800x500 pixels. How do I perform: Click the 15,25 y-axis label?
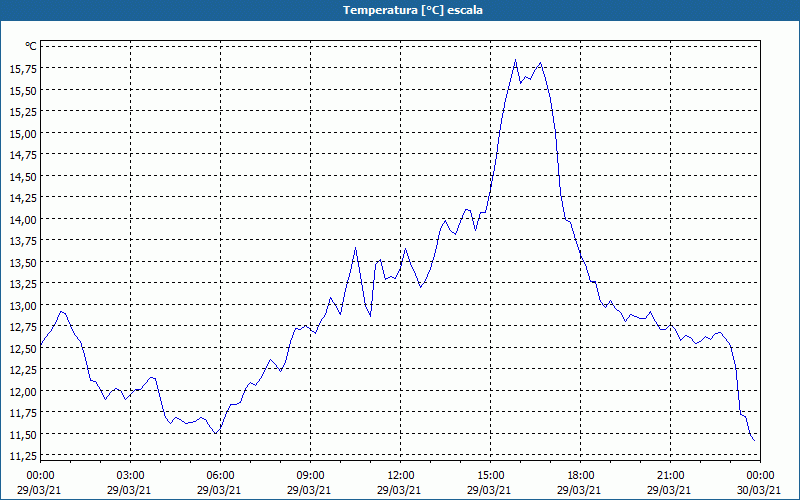23,111
